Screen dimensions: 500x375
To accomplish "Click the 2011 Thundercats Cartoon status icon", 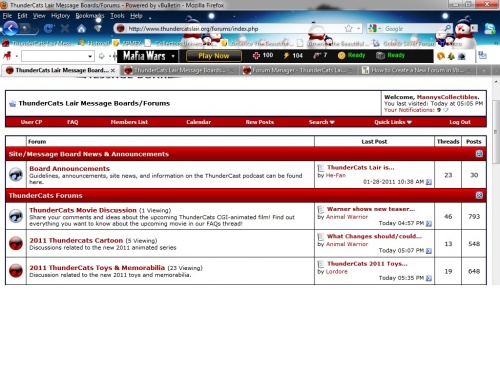I will pos(16,243).
